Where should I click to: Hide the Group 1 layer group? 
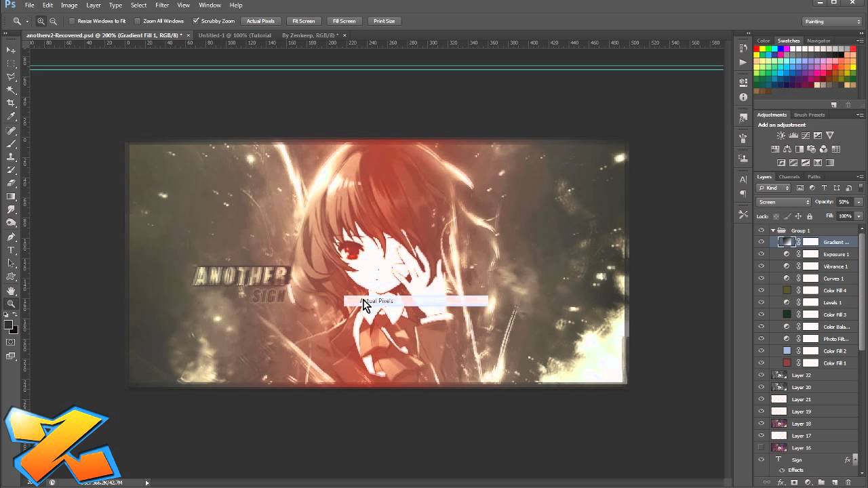tap(761, 230)
